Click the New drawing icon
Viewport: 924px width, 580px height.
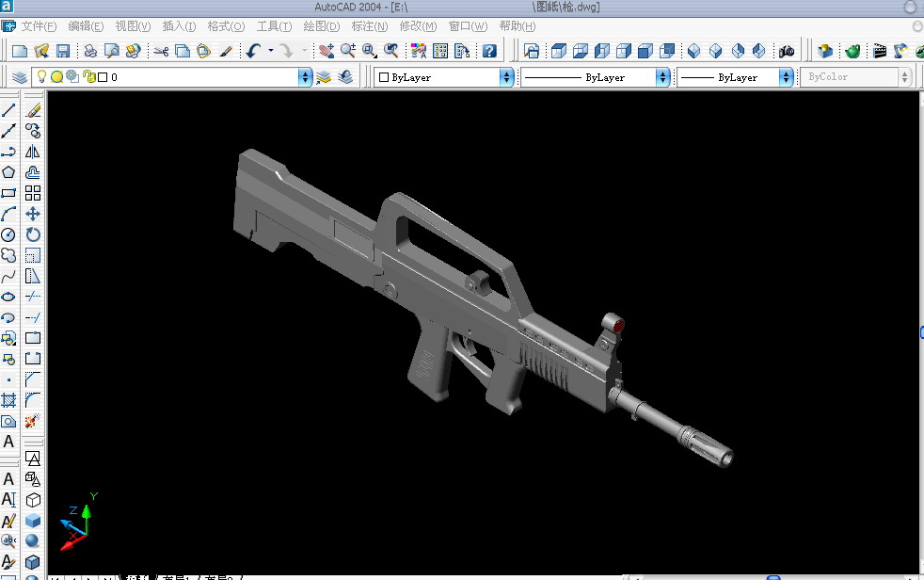pyautogui.click(x=20, y=51)
